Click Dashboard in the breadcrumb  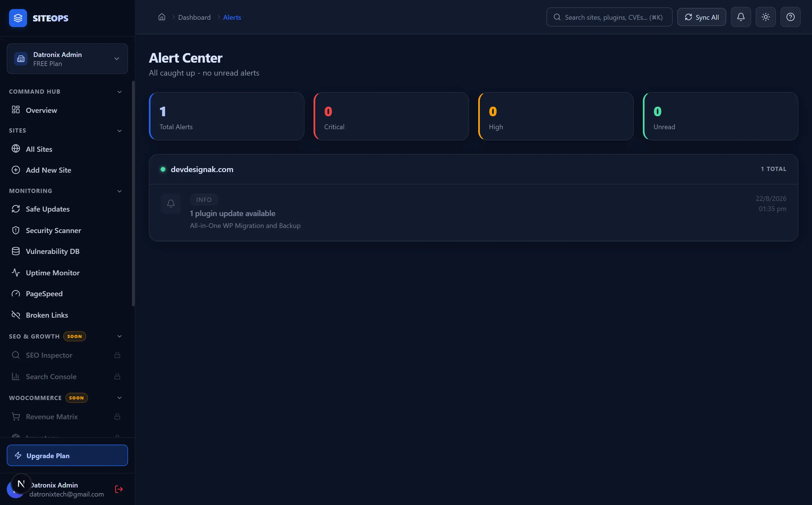pos(194,17)
